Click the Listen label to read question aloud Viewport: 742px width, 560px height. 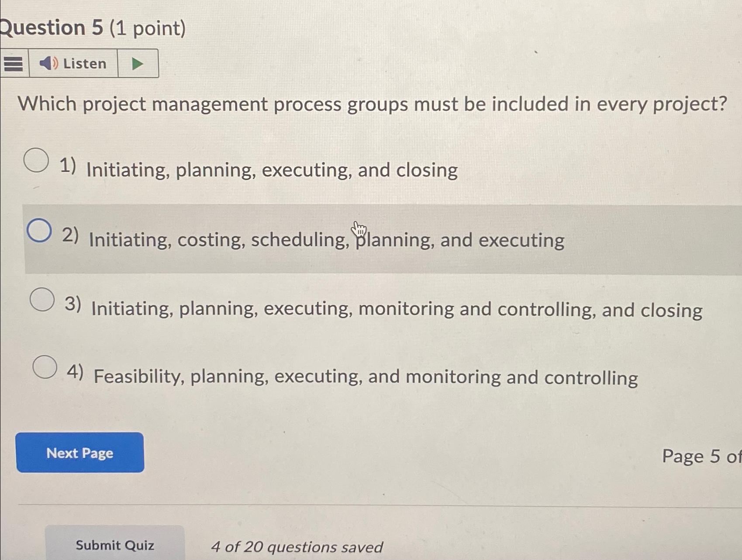coord(84,64)
